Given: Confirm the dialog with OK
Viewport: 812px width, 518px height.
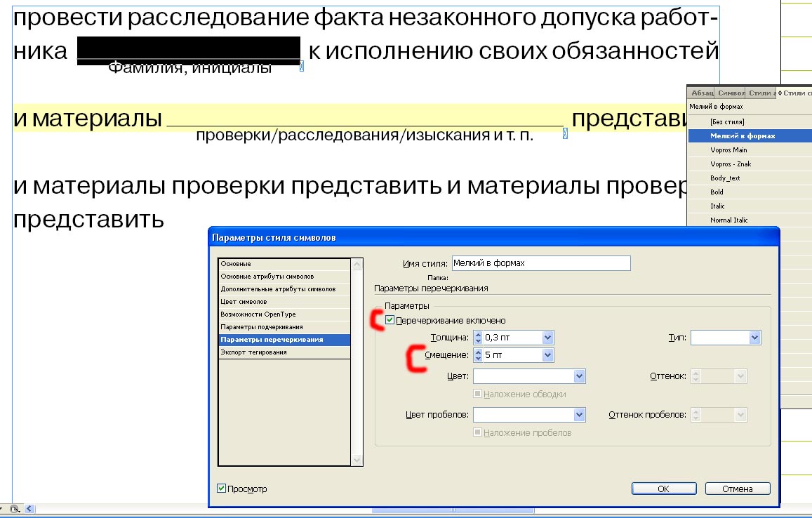Looking at the screenshot, I should pyautogui.click(x=664, y=489).
